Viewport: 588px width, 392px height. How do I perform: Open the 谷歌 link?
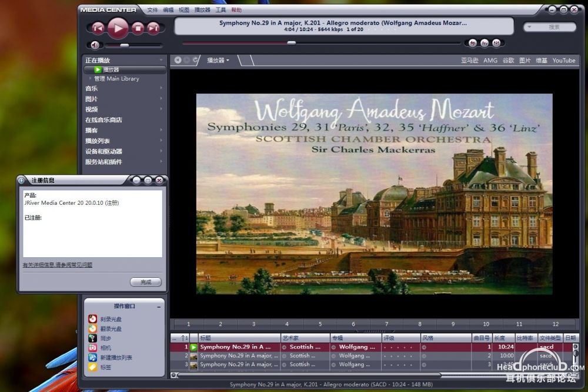pyautogui.click(x=509, y=61)
